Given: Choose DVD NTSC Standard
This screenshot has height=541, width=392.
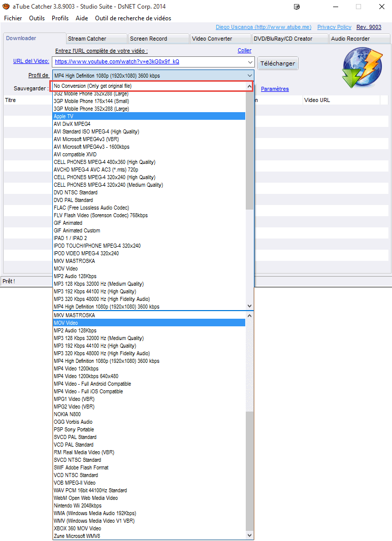Looking at the screenshot, I should tap(149, 192).
